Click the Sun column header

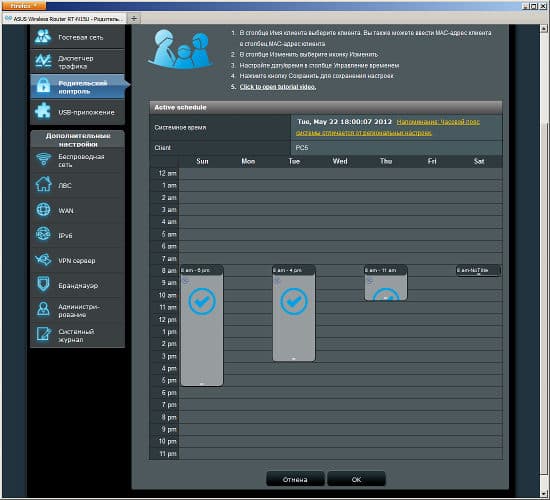[x=202, y=161]
